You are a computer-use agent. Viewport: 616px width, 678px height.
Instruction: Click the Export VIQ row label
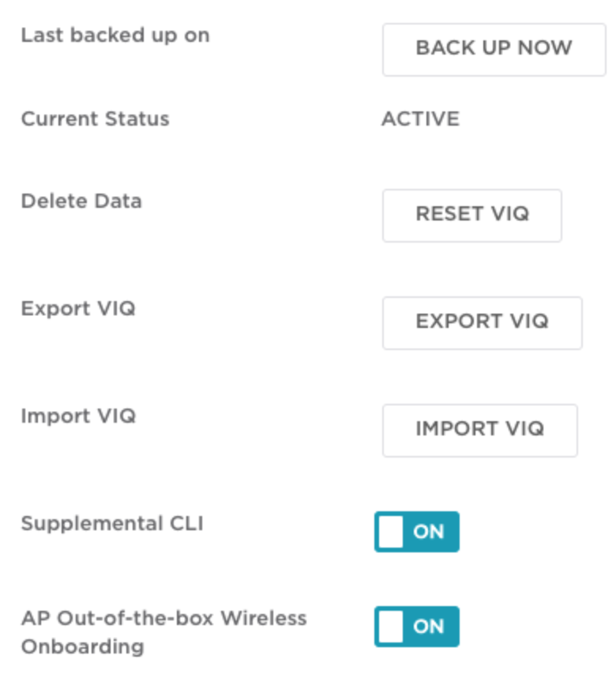77,308
